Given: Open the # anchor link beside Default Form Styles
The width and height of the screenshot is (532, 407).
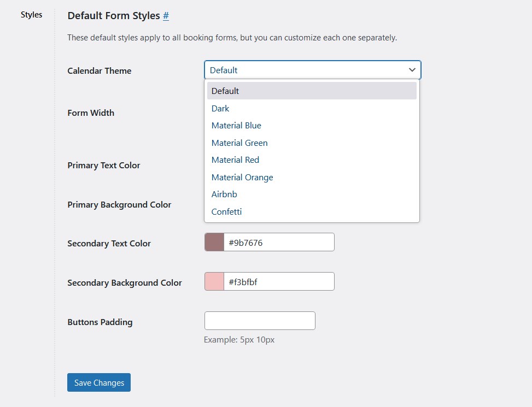Looking at the screenshot, I should pos(166,16).
